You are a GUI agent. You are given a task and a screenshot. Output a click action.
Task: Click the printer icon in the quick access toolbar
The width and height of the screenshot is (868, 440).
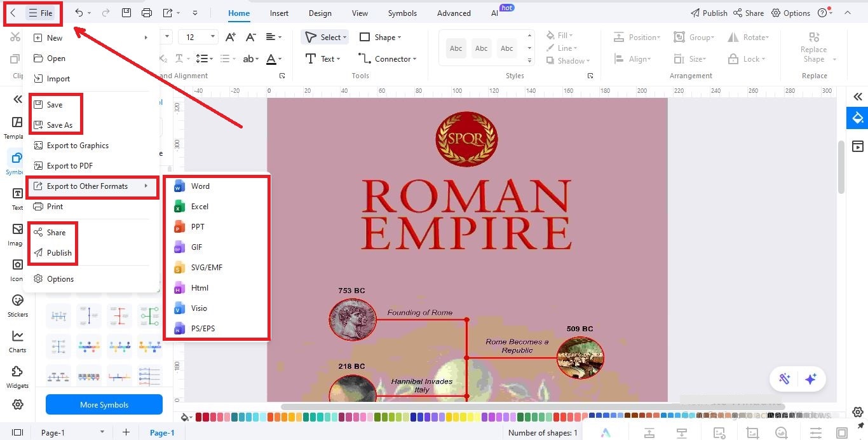pos(147,13)
